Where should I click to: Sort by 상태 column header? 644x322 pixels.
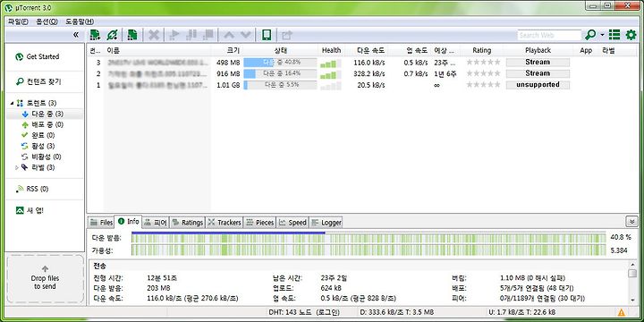[x=280, y=50]
